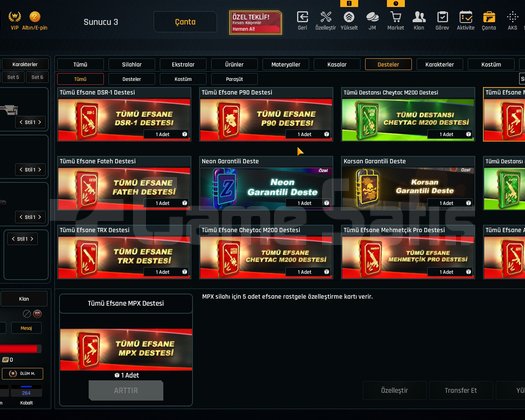Click info icon on Neon Garantili Deste card
The height and width of the screenshot is (420, 525).
pyautogui.click(x=326, y=203)
